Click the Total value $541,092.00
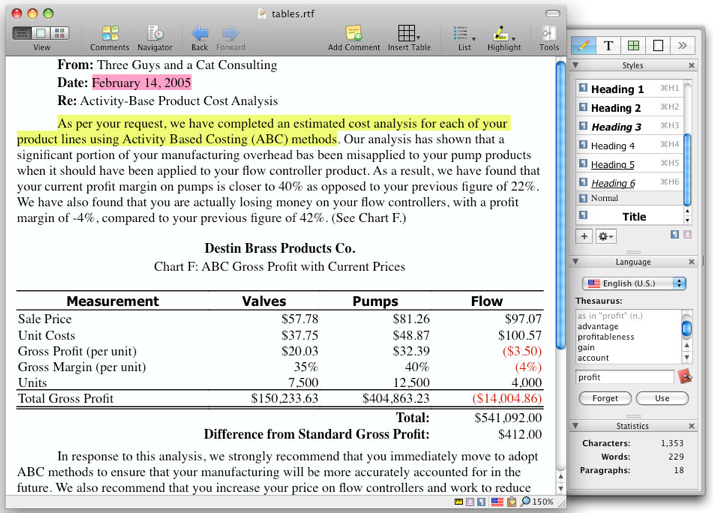Viewport: 713px width, 513px height. [x=508, y=418]
